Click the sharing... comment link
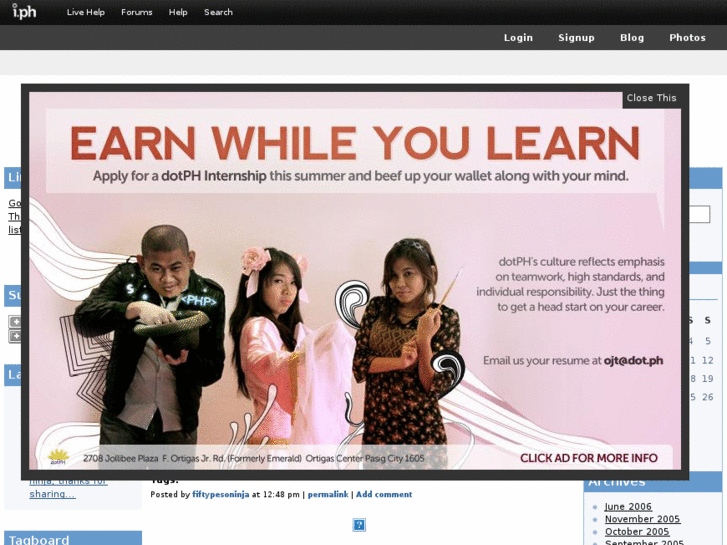Image resolution: width=727 pixels, height=545 pixels. (x=52, y=494)
